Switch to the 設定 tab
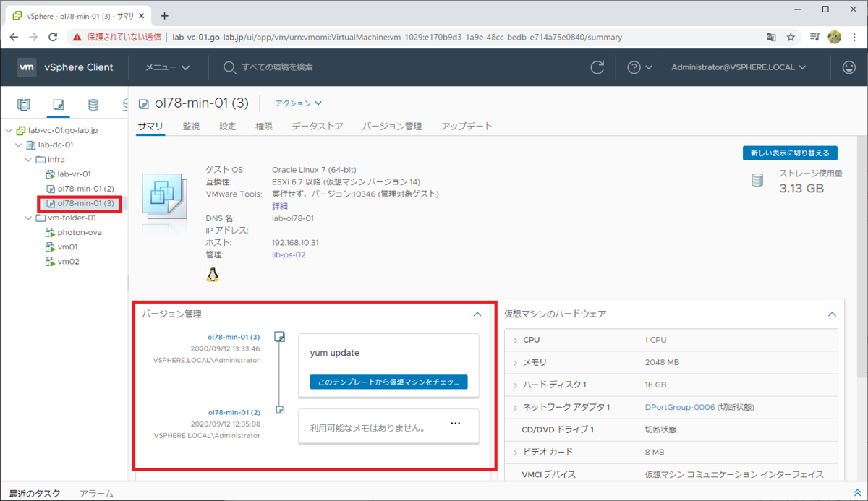868x501 pixels. (x=227, y=126)
